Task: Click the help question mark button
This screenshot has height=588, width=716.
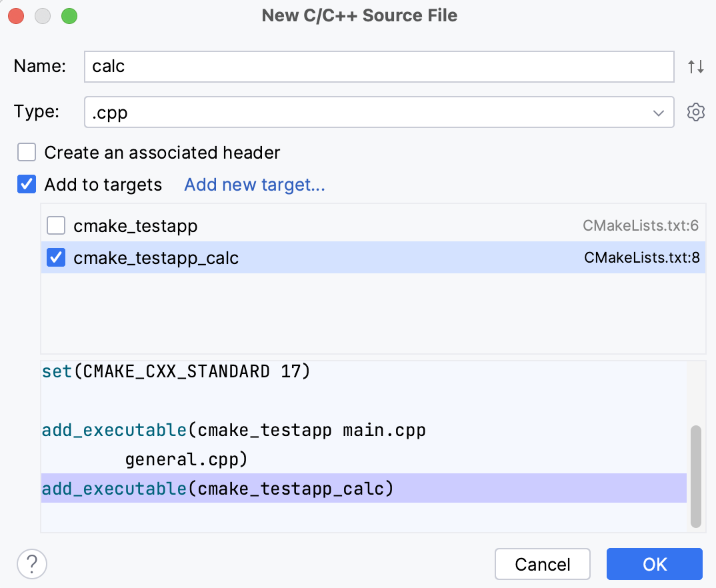Action: point(31,564)
